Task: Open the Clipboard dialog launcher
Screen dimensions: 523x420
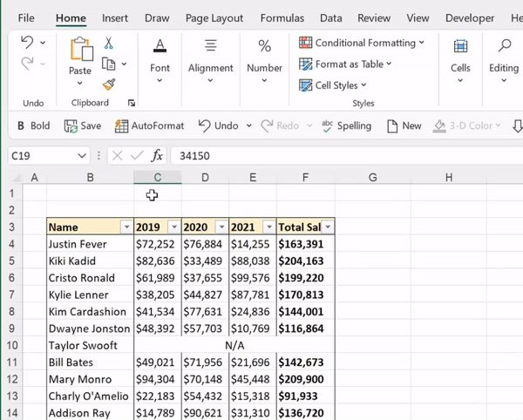Action: [132, 103]
